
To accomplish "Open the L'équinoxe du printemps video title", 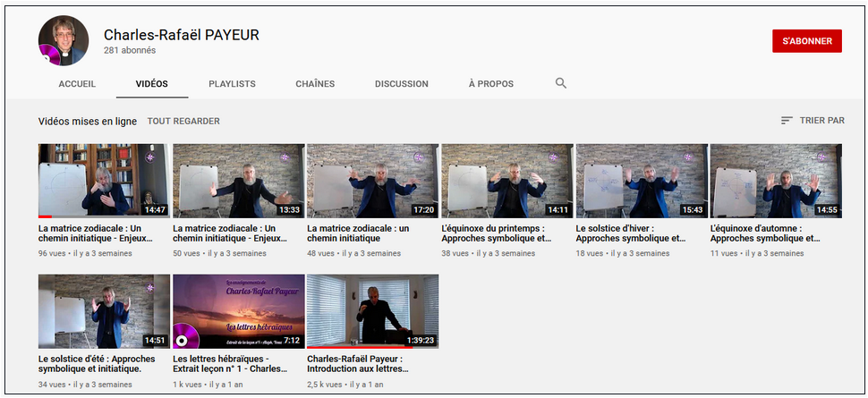I will click(498, 233).
